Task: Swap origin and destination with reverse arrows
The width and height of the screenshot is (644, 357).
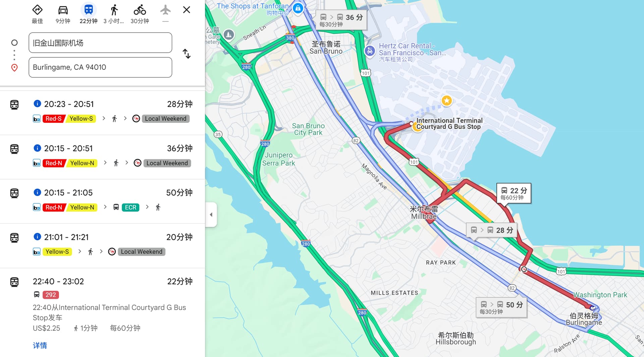Action: tap(187, 54)
